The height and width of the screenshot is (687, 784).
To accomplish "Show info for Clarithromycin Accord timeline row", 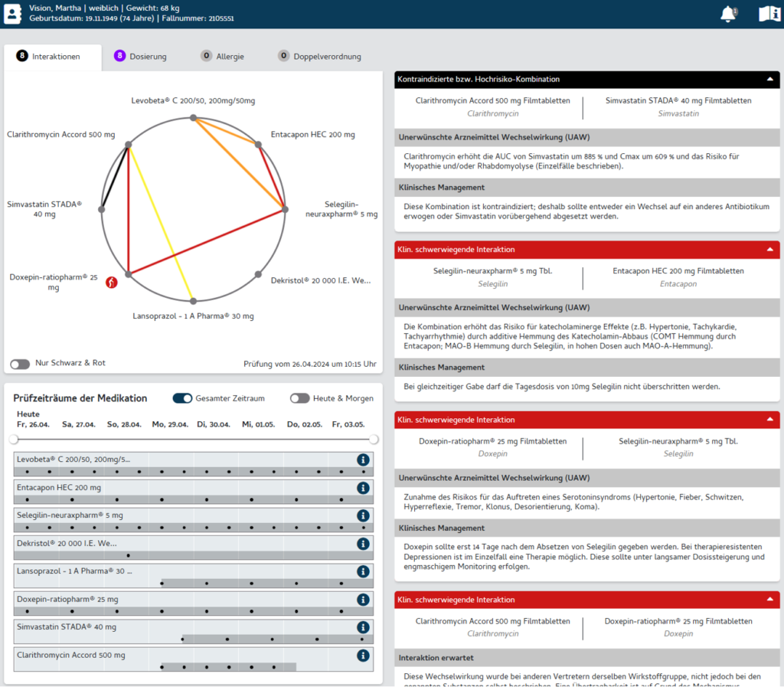I will 363,656.
